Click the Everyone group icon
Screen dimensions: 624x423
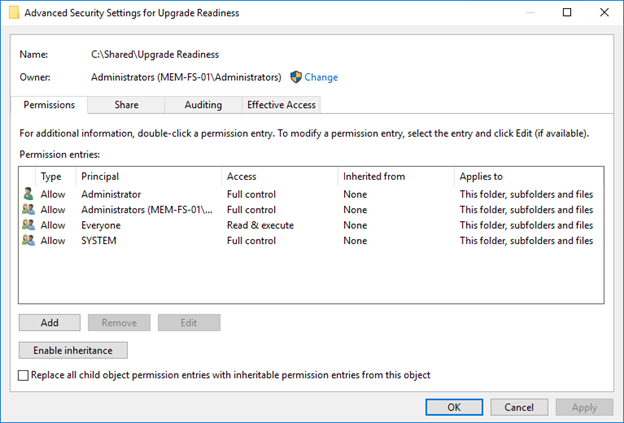pyautogui.click(x=27, y=225)
